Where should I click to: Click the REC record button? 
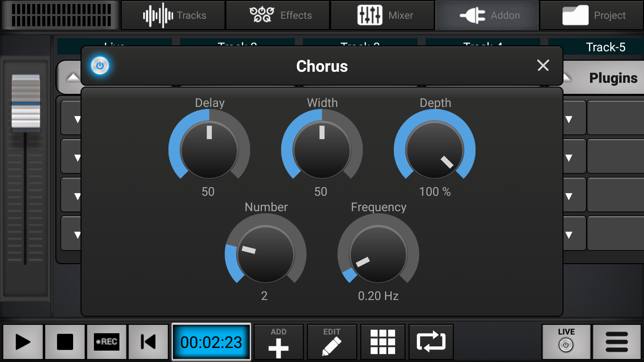pos(107,342)
